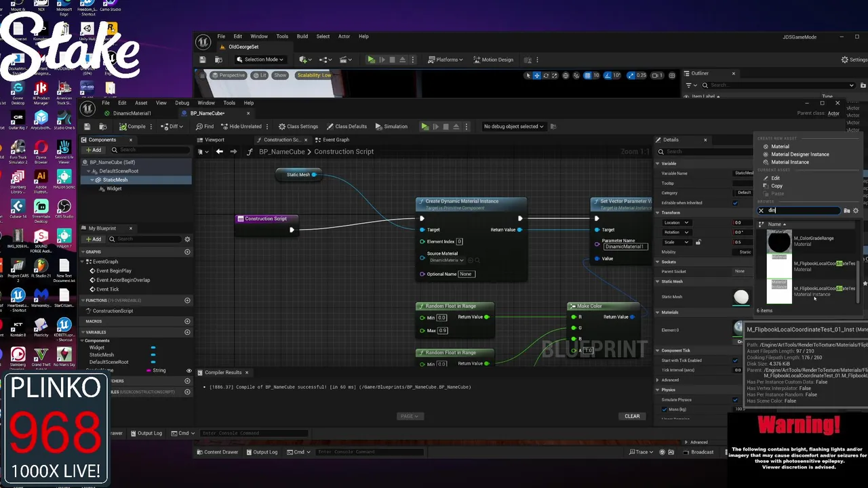This screenshot has height=488, width=868.
Task: Open the blueprint editor File menu
Action: (106, 103)
